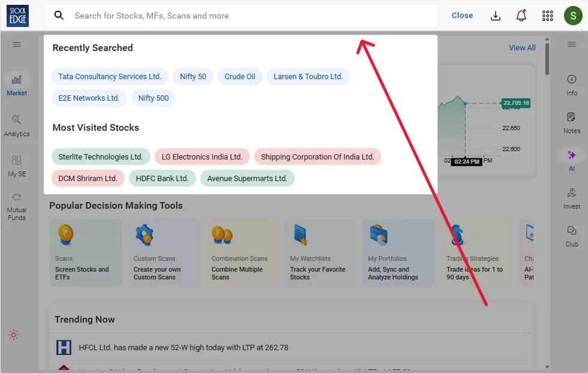Open Avenue Supermarts Ltd. stock
The width and height of the screenshot is (588, 373).
click(x=248, y=178)
